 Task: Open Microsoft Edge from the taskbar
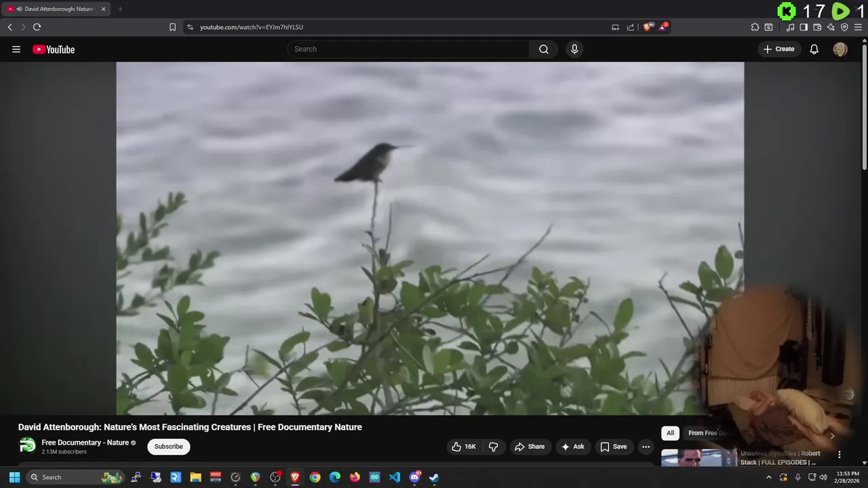(x=335, y=477)
